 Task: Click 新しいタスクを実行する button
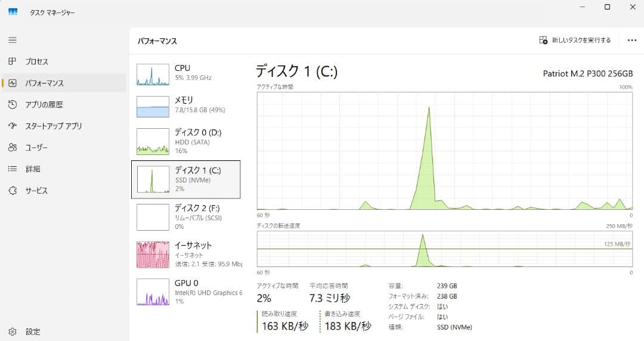(x=575, y=40)
